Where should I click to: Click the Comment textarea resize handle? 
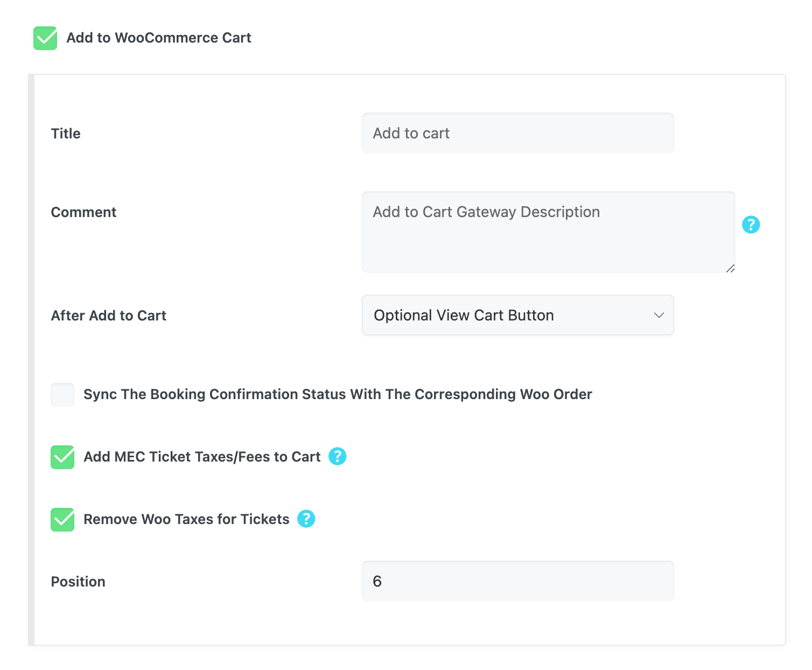(x=730, y=268)
